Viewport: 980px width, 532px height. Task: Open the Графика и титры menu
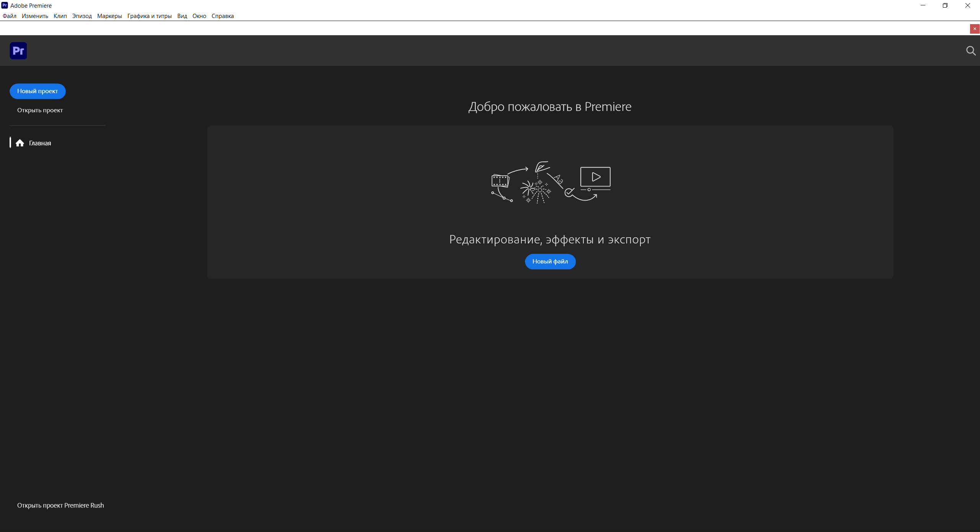pos(149,16)
